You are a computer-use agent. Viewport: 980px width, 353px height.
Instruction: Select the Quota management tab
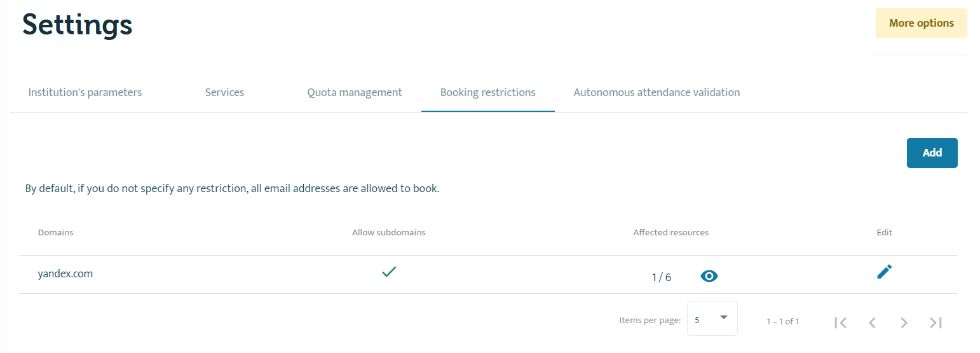[355, 92]
